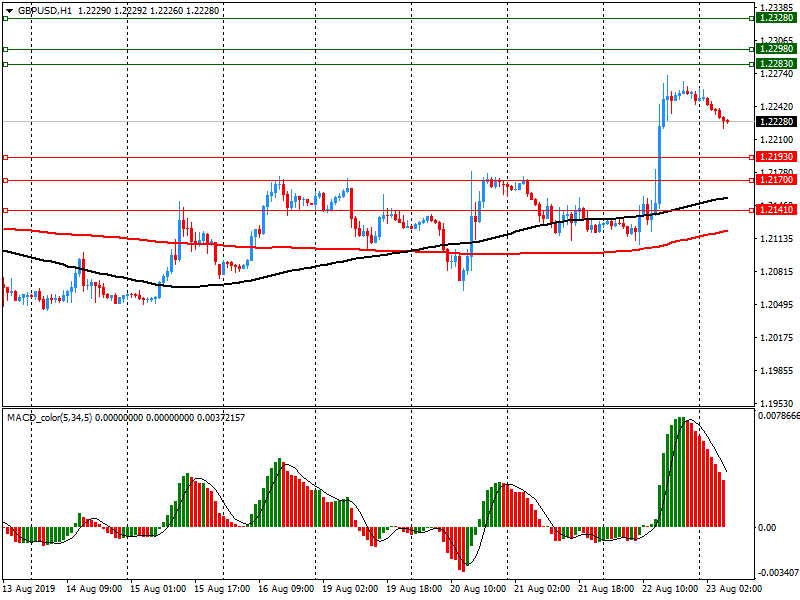Select the right handle of the 1.21410 line
The width and height of the screenshot is (800, 600).
coord(752,210)
